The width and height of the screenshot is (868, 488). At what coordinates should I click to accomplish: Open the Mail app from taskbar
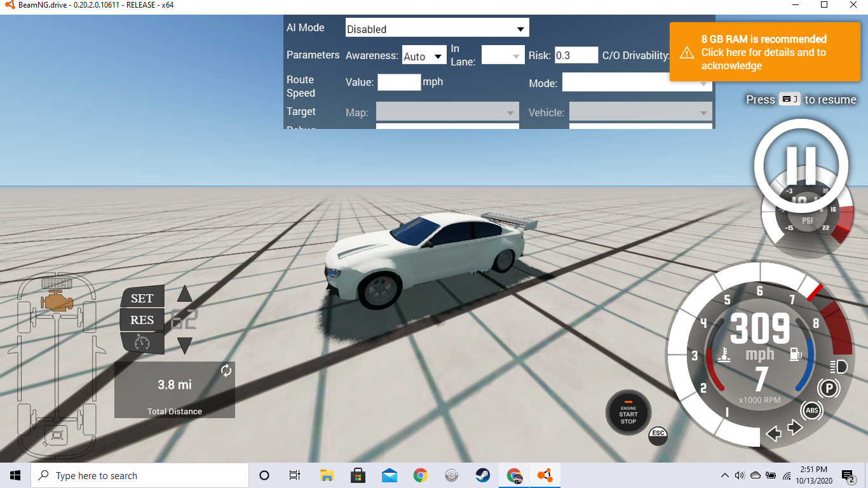pyautogui.click(x=389, y=475)
